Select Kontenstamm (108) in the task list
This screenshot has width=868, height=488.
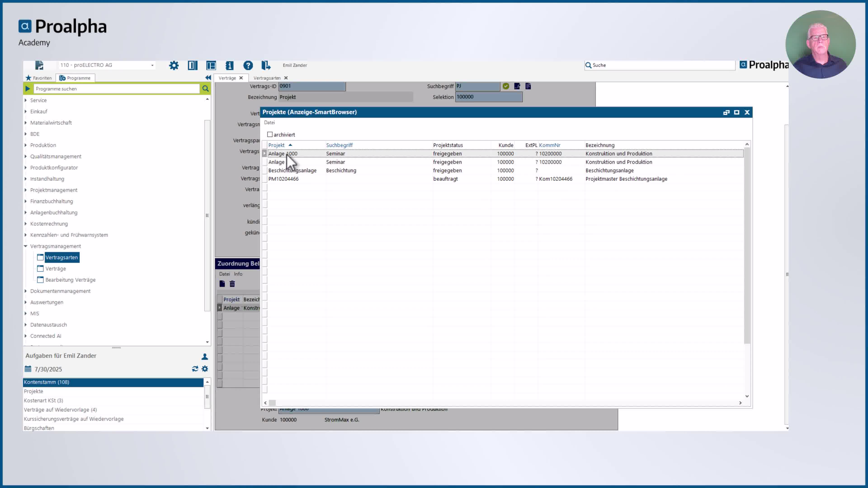(x=113, y=382)
